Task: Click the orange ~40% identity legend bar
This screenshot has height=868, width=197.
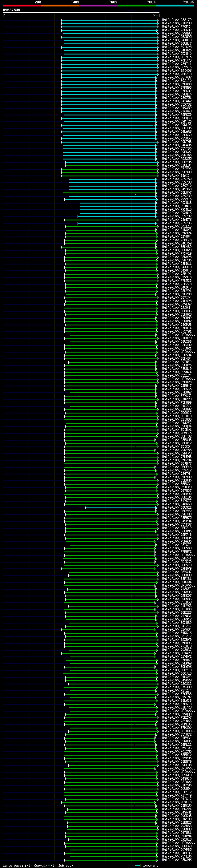Action: click(x=60, y=6)
